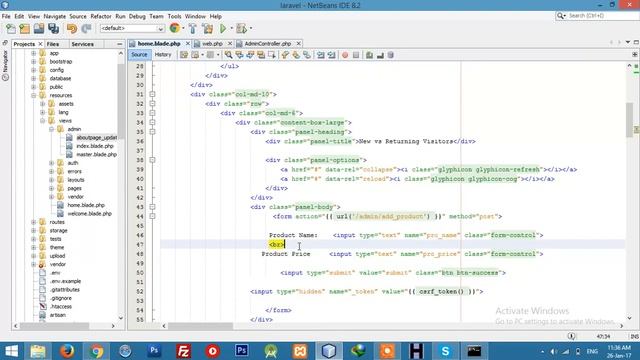Click the Save All toolbar icon

tap(53, 29)
